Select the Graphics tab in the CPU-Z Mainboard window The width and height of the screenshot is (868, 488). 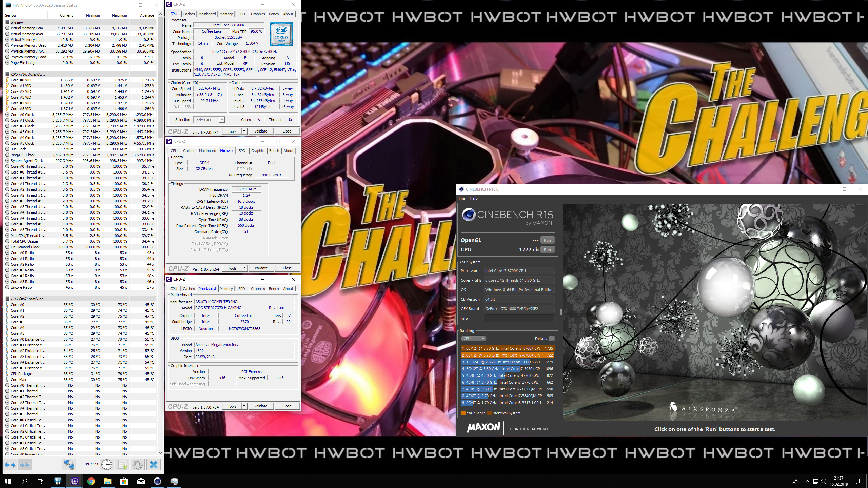click(258, 289)
